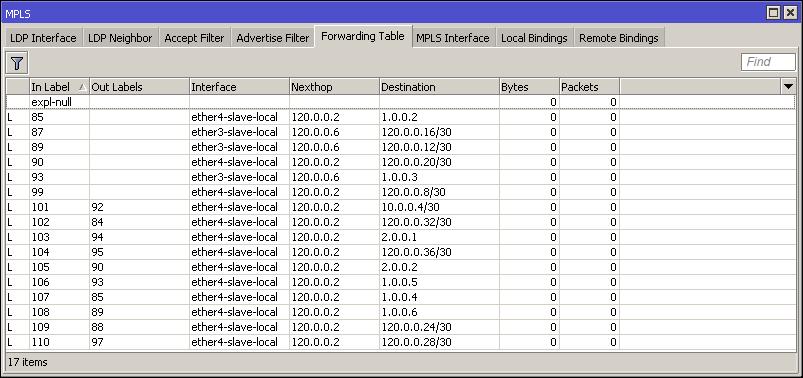Sort by the In Label column header

click(59, 87)
